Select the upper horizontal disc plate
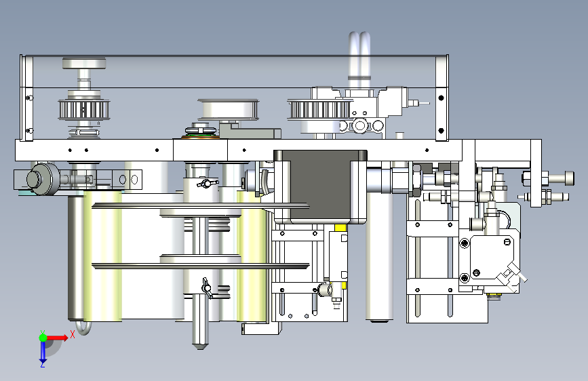The height and width of the screenshot is (381, 588). [201, 206]
